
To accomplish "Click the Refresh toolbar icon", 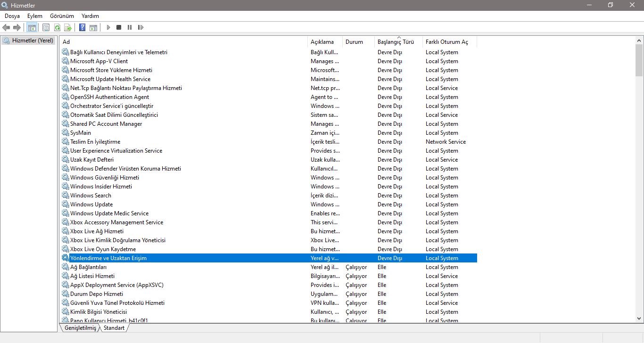I will (57, 27).
